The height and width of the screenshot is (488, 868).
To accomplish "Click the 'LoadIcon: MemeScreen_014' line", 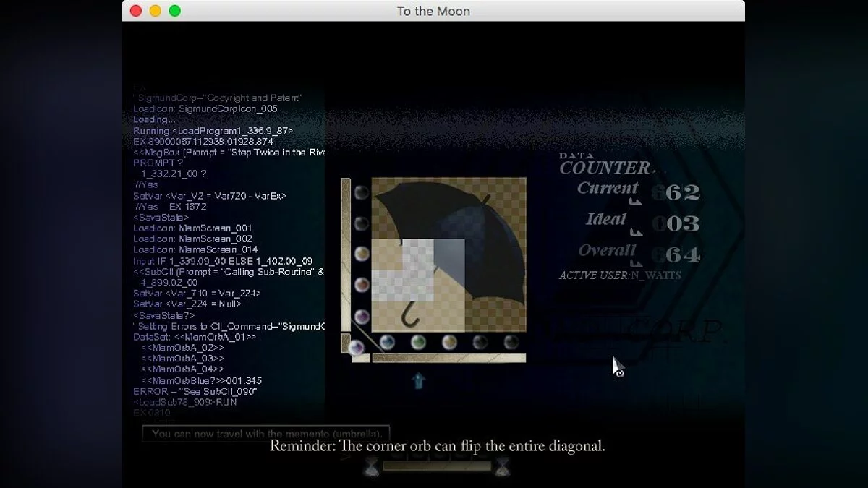I will 194,250.
